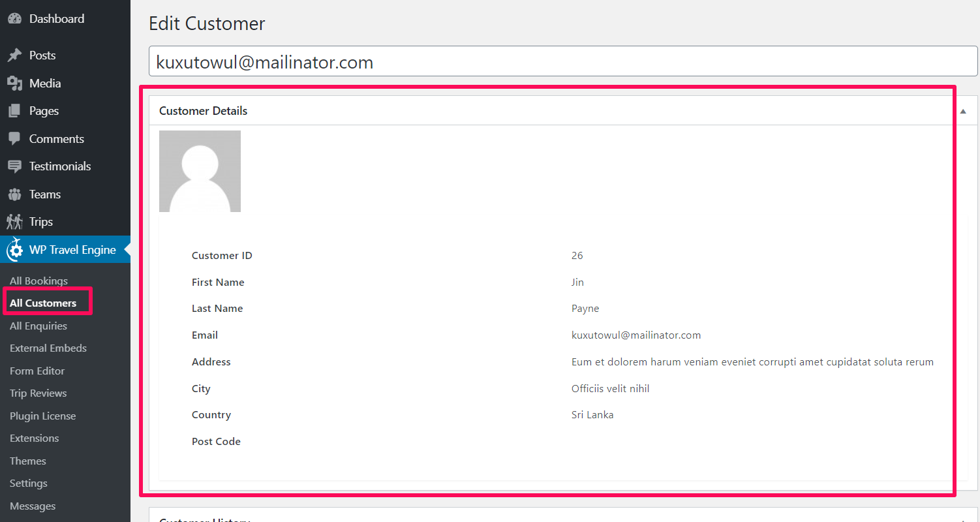Screen dimensions: 980x522
Task: Click the Teams group icon
Action: pyautogui.click(x=14, y=194)
